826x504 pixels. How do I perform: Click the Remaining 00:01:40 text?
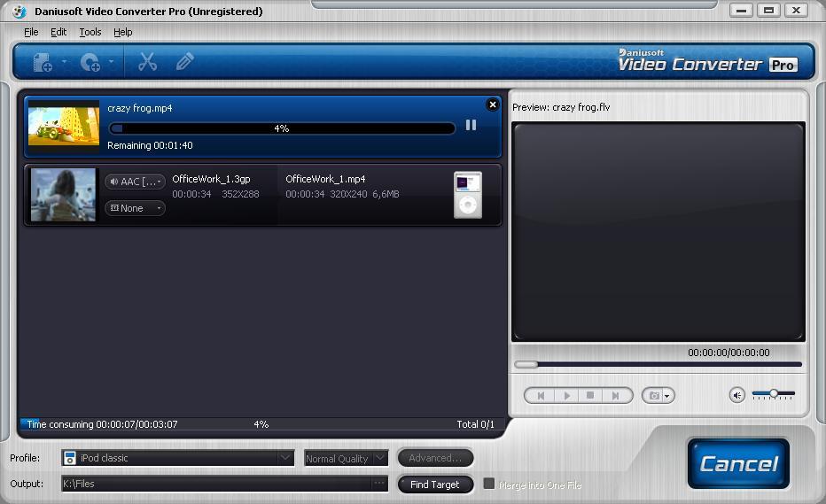(150, 145)
